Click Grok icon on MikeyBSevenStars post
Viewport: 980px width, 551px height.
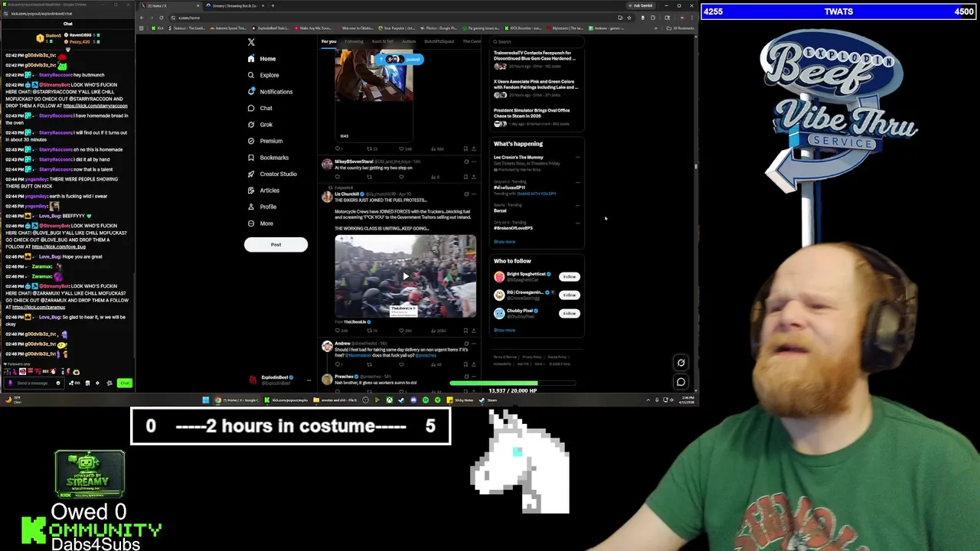click(465, 161)
